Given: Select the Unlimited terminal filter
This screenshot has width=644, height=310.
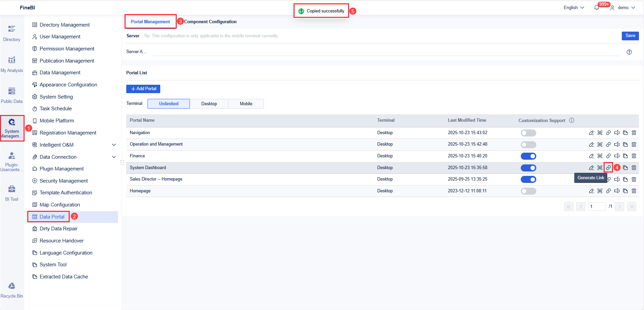Looking at the screenshot, I should click(x=169, y=104).
